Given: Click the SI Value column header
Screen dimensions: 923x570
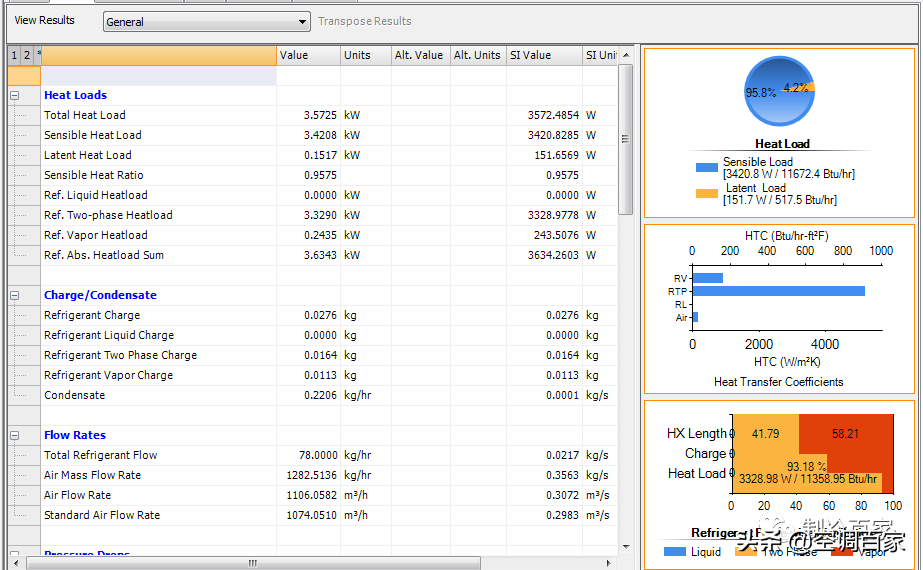Looking at the screenshot, I should 543,55.
